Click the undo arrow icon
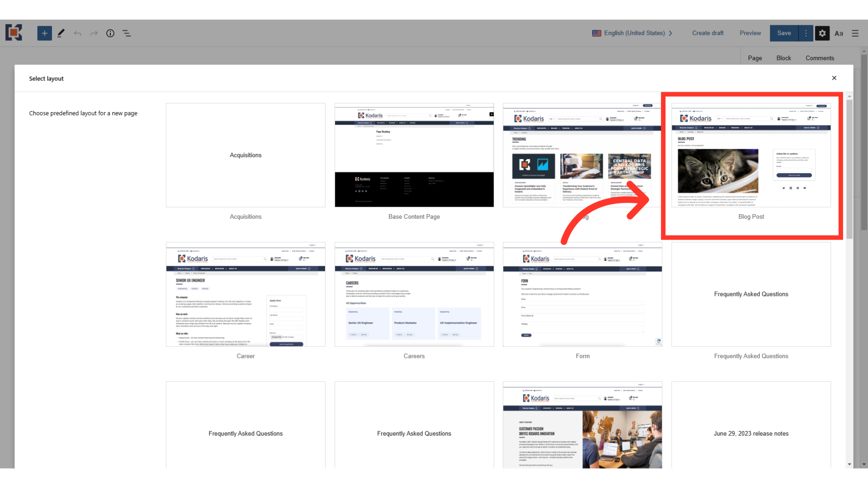Screen dimensions: 868x488 [x=78, y=33]
